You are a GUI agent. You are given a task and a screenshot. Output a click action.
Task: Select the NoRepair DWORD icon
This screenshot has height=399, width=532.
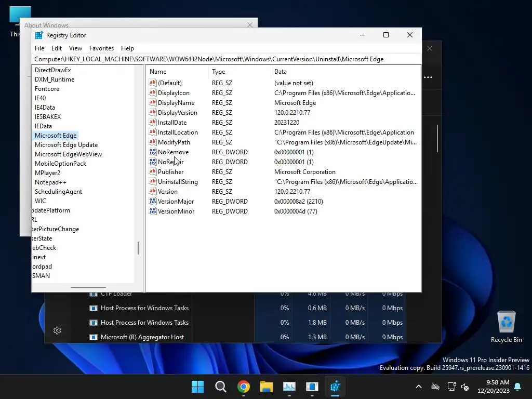click(153, 162)
